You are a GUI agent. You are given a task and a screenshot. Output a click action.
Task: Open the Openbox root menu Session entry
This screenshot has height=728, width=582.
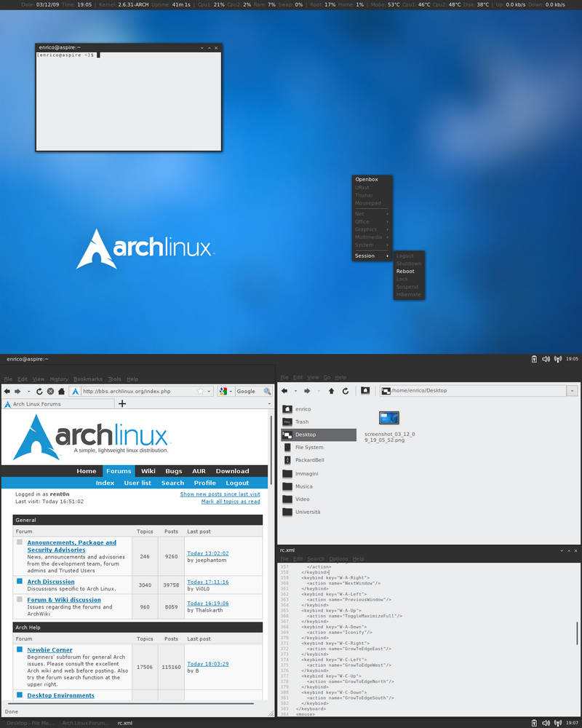[x=367, y=256]
